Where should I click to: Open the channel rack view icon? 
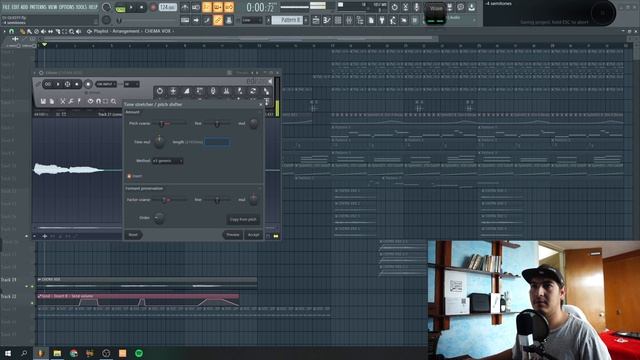click(x=338, y=20)
